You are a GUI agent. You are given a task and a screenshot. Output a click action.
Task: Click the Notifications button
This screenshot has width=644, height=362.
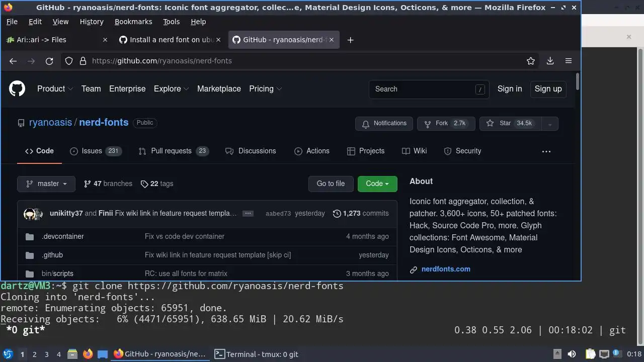[x=384, y=124]
